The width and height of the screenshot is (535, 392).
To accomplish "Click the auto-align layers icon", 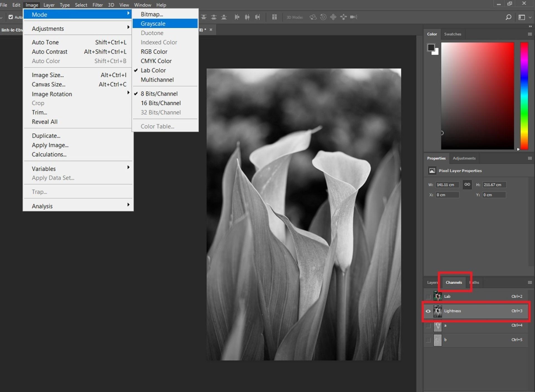I will (x=274, y=17).
